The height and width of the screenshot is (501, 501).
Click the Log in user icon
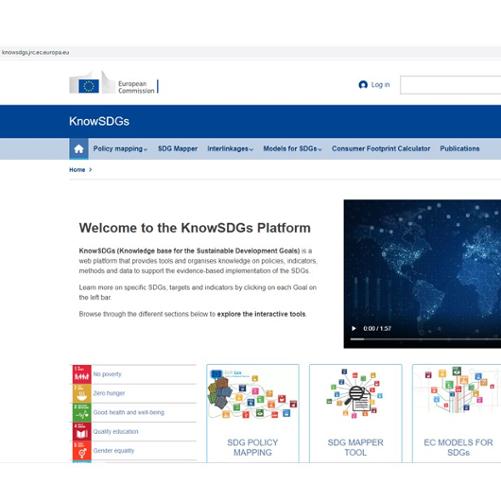click(x=363, y=85)
